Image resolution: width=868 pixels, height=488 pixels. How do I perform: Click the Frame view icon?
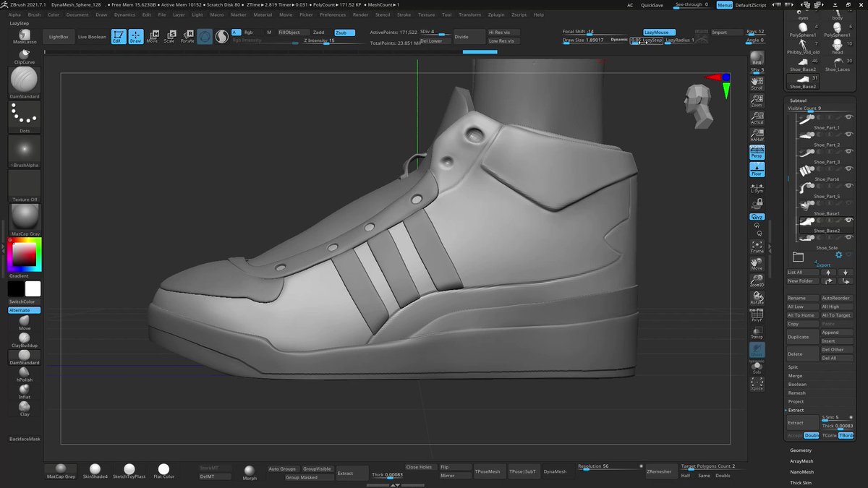[x=757, y=246]
